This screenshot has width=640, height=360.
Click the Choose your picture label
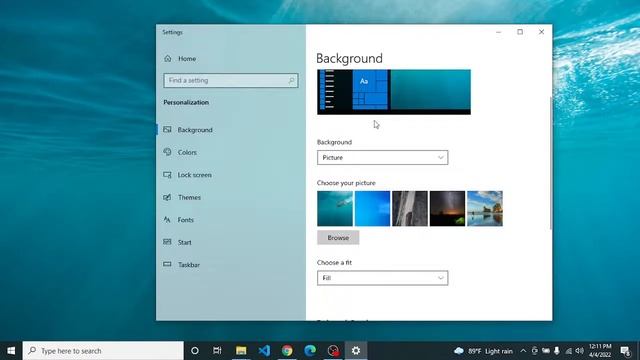click(346, 183)
